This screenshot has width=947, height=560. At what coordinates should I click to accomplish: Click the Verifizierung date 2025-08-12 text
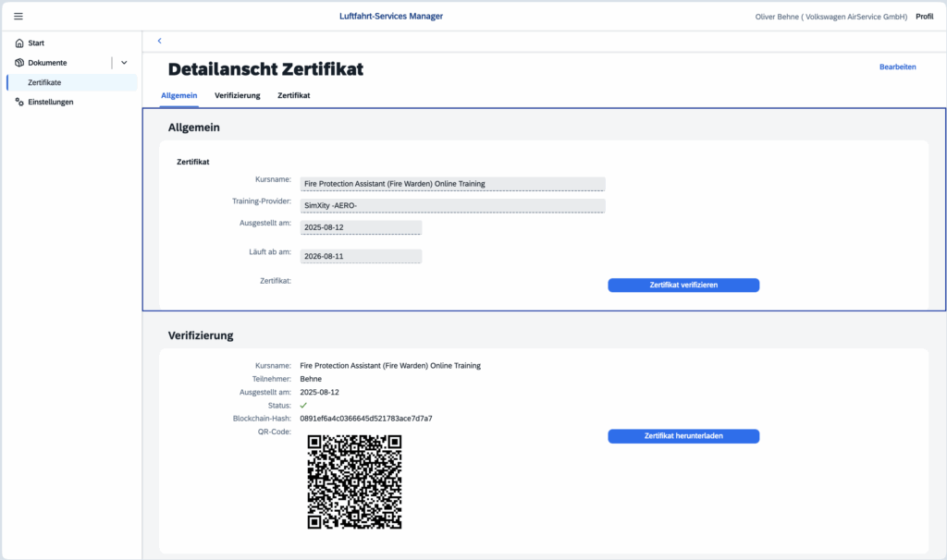click(x=319, y=392)
